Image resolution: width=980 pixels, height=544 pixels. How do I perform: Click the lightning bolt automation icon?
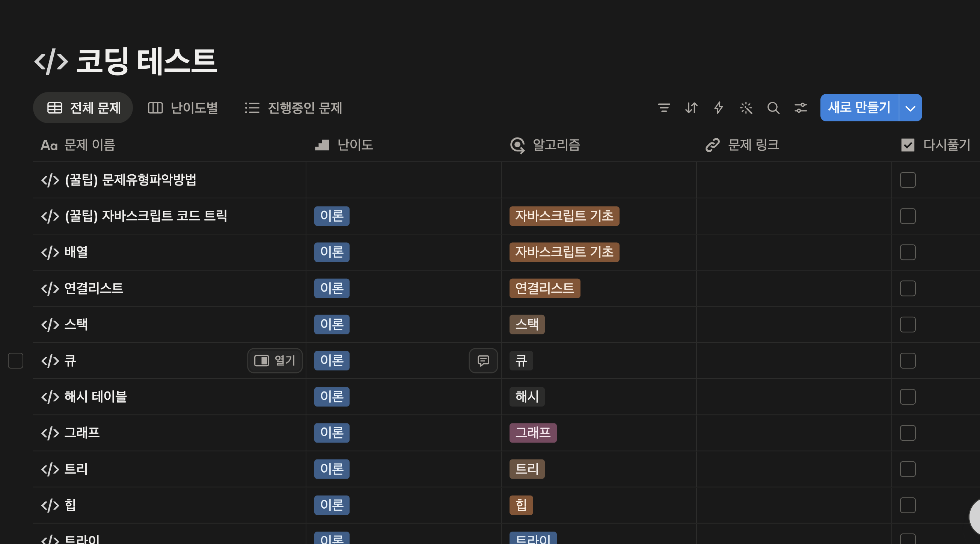[718, 108]
